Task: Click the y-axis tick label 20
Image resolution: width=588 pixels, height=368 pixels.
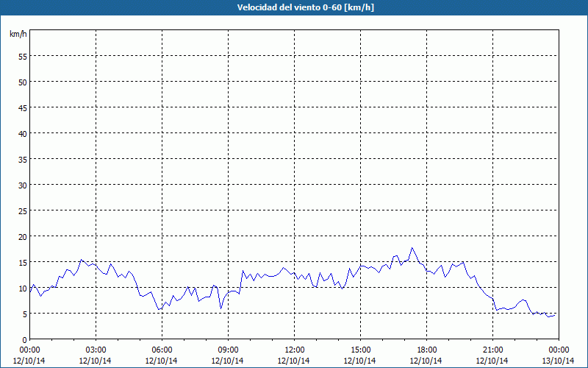Action: pyautogui.click(x=23, y=236)
